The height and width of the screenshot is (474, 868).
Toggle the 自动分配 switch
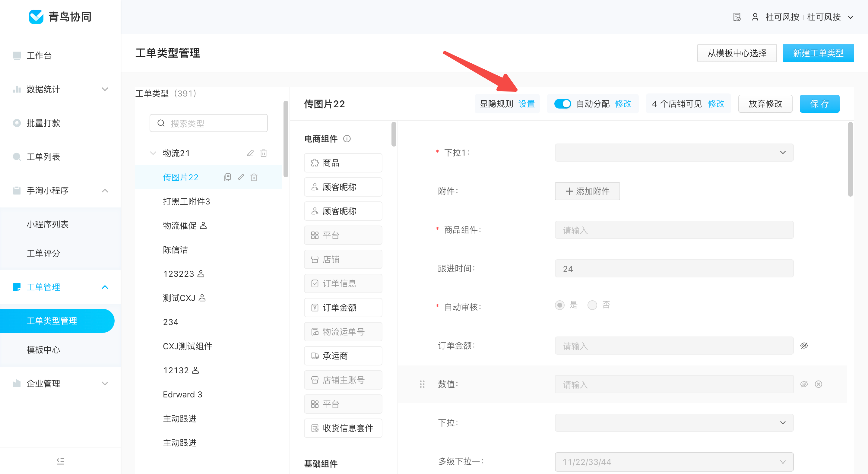562,104
